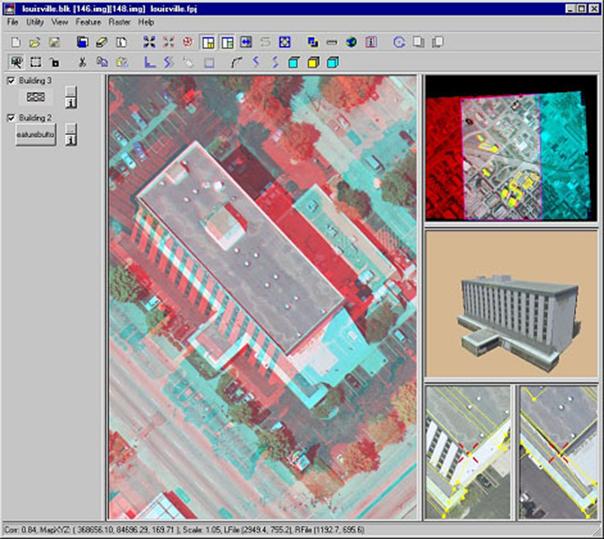Click the Open folder icon
This screenshot has height=539, width=604.
[x=34, y=42]
